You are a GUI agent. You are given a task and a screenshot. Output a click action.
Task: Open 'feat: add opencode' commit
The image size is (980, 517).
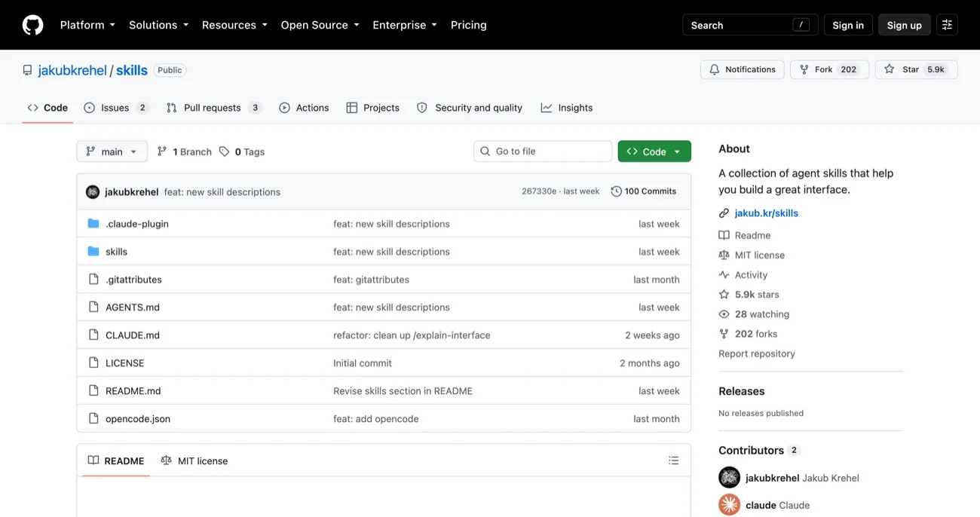click(376, 419)
